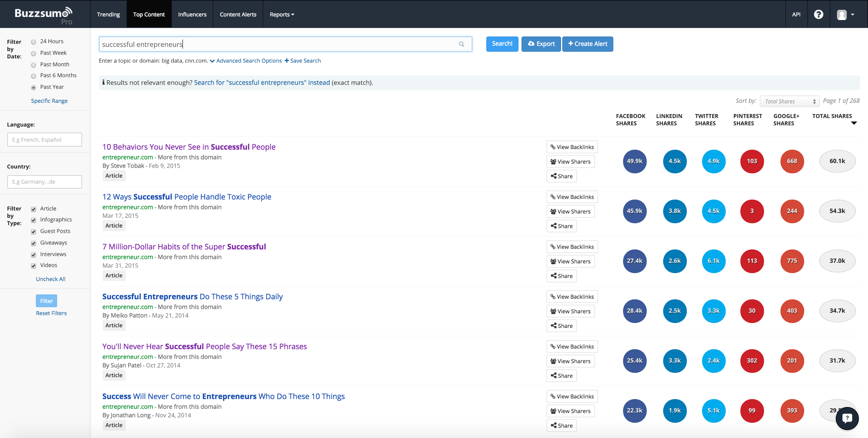The height and width of the screenshot is (438, 868).
Task: Click LinkedIn shares bubble 4.5k
Action: pos(675,161)
